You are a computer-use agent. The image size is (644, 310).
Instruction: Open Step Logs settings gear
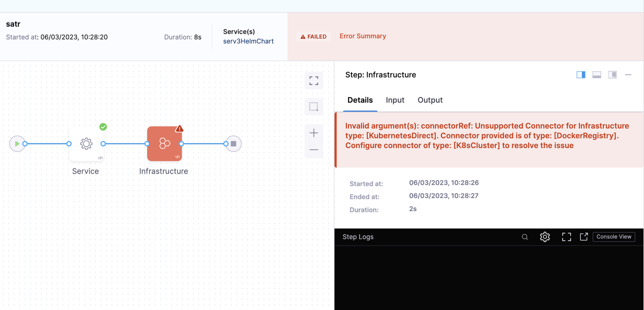click(545, 237)
